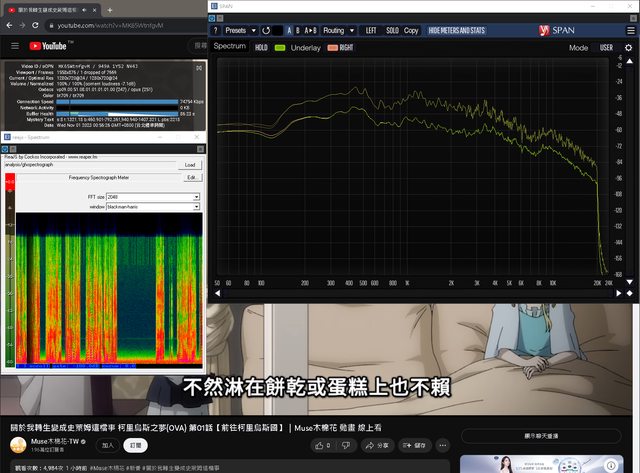Click the Underlay selector in SPAN
The height and width of the screenshot is (473, 640).
pos(305,48)
